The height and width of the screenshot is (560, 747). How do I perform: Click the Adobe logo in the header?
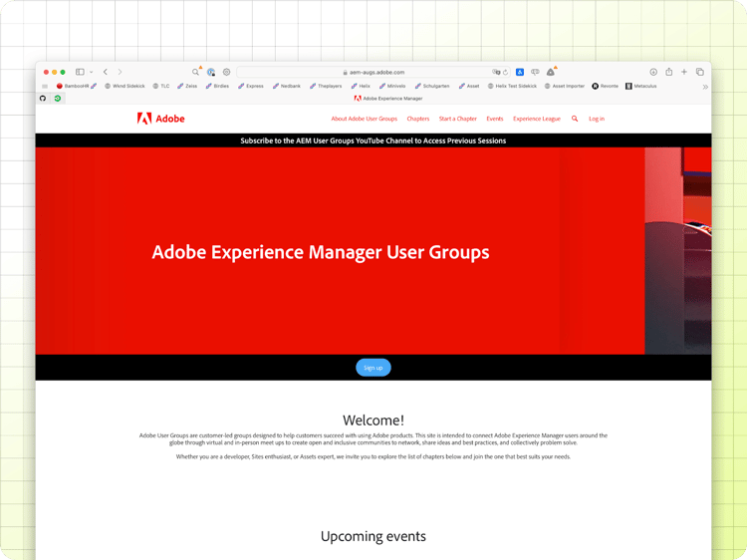(160, 119)
